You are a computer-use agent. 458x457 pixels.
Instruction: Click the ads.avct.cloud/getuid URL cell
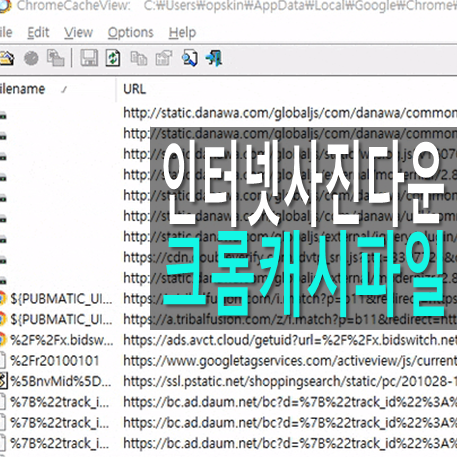[289, 340]
